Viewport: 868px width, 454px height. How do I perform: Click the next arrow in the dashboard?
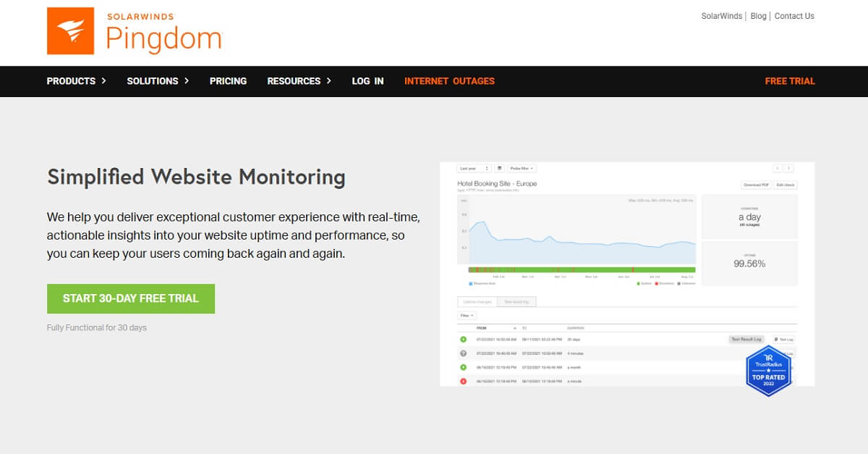789,168
